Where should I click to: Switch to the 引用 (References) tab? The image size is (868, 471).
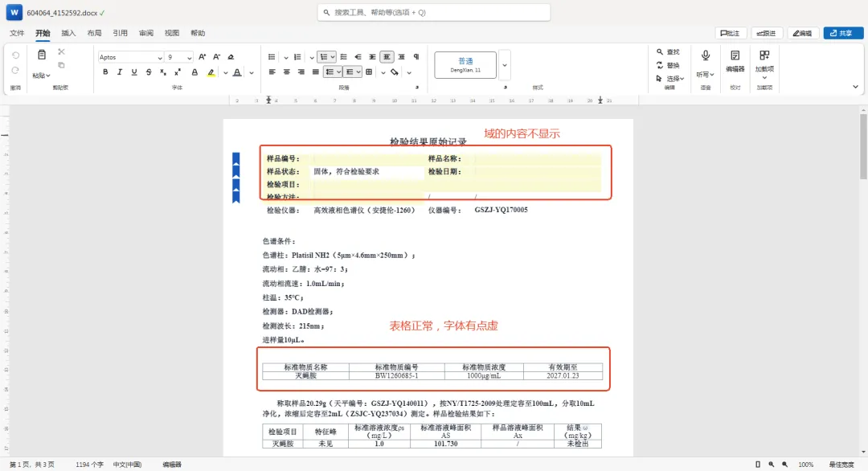point(120,33)
